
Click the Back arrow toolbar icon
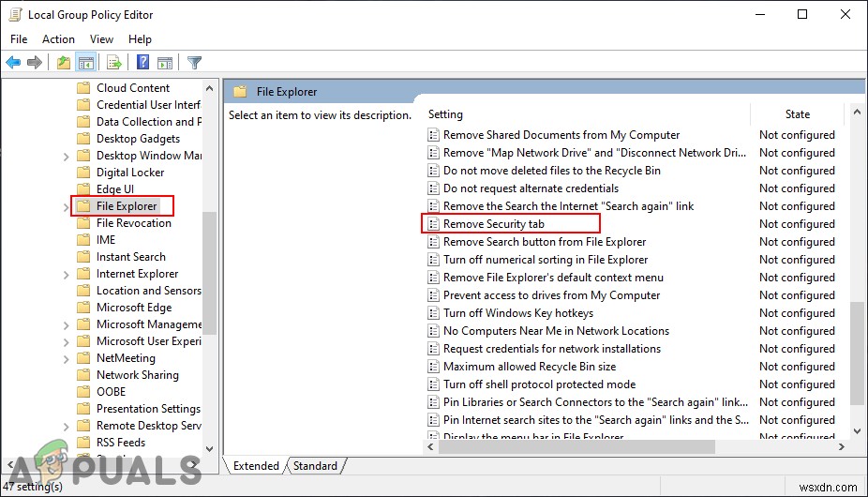click(x=13, y=63)
